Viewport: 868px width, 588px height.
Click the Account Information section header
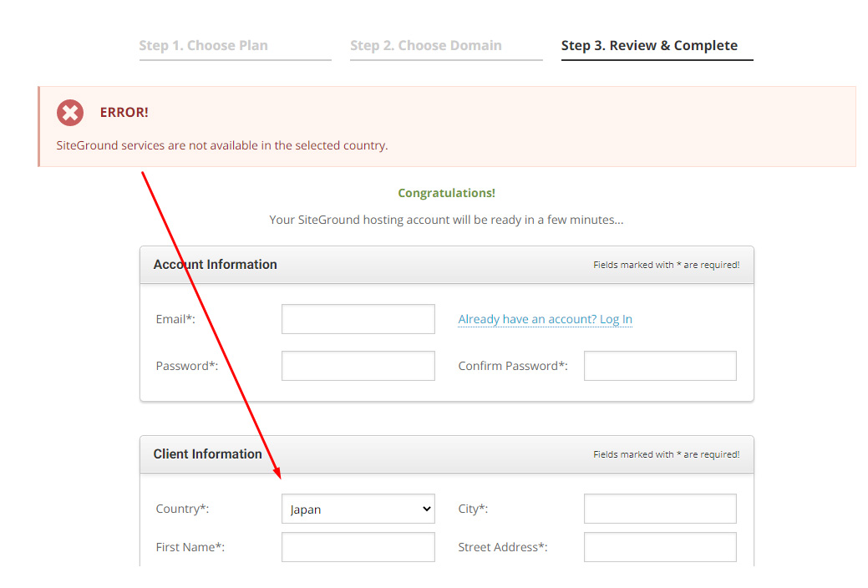[x=216, y=265]
